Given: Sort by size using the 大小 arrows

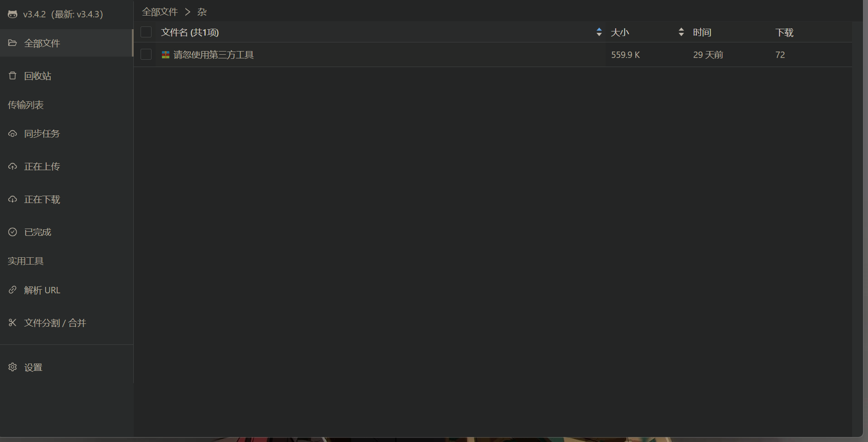Looking at the screenshot, I should [x=681, y=32].
